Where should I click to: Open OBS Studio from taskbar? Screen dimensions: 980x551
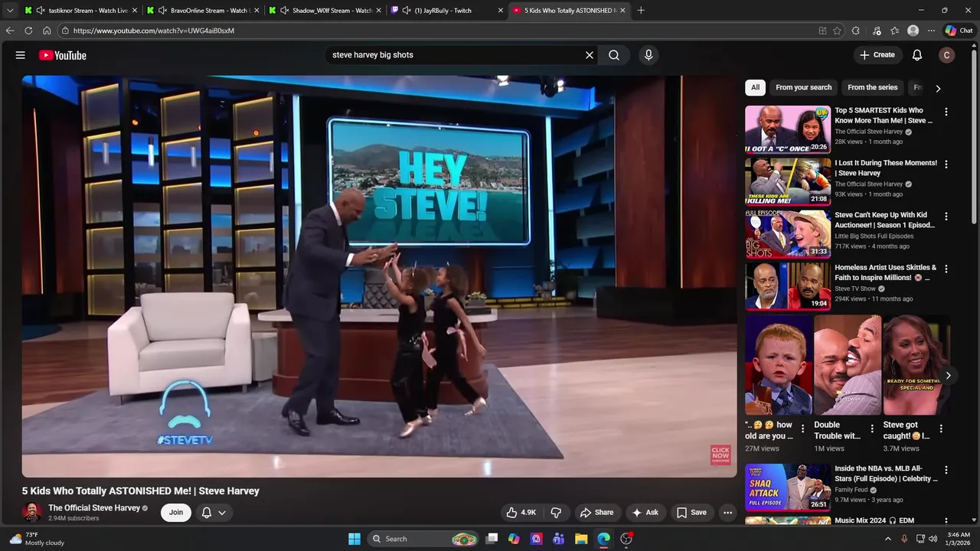pos(626,539)
